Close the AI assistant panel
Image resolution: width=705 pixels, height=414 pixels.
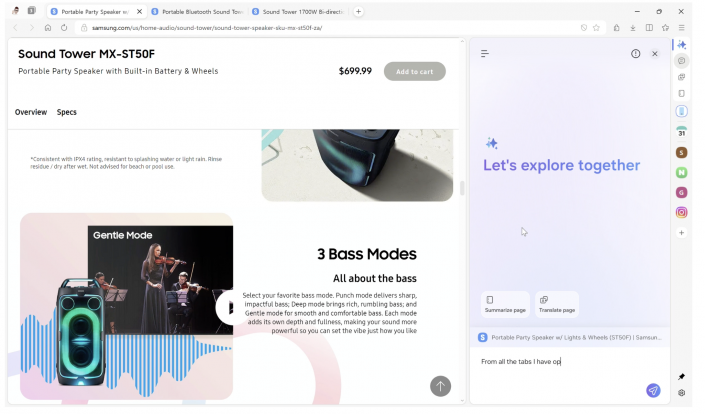coord(655,54)
